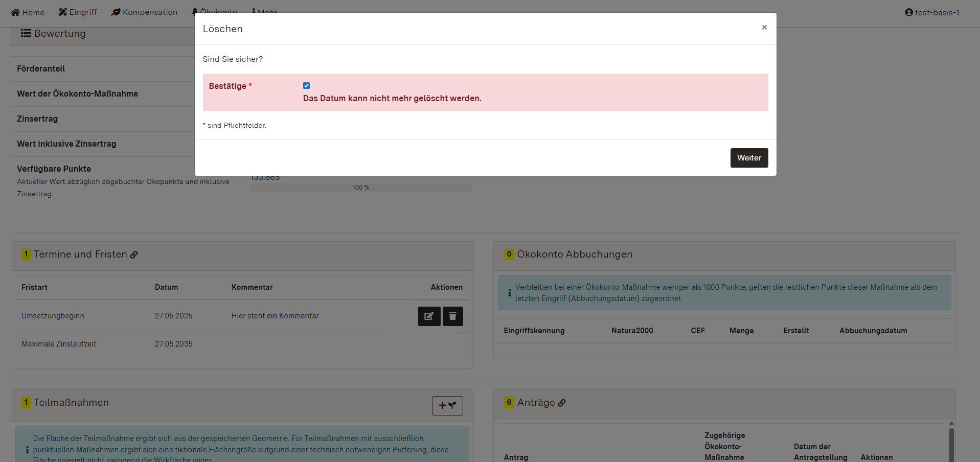Open the Eingriff navigation menu
This screenshot has width=980, height=462.
pos(77,12)
